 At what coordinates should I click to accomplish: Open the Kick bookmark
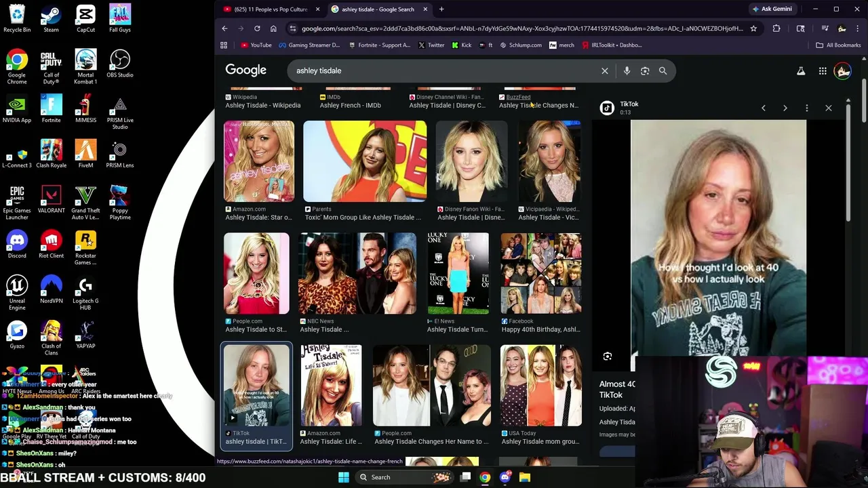point(461,45)
